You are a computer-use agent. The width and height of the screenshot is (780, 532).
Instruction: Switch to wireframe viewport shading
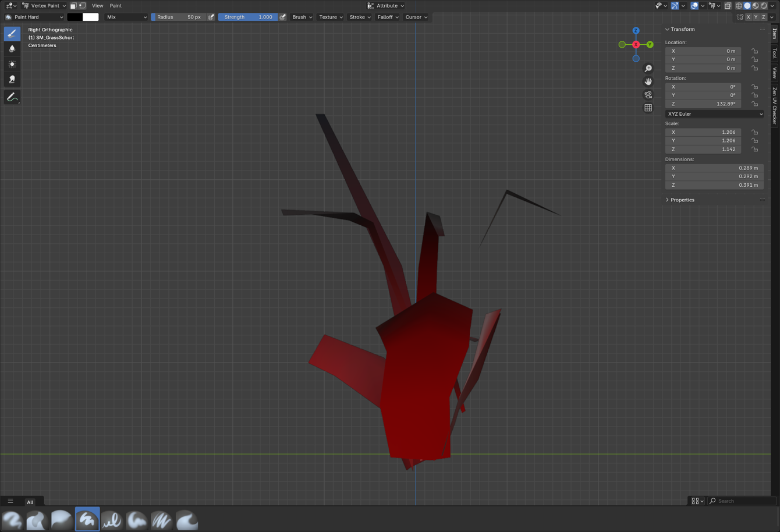click(739, 6)
